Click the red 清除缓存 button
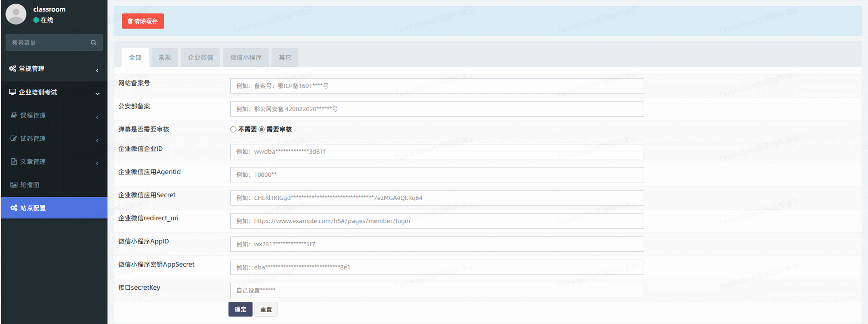Screen dimensions: 868x324 point(143,21)
